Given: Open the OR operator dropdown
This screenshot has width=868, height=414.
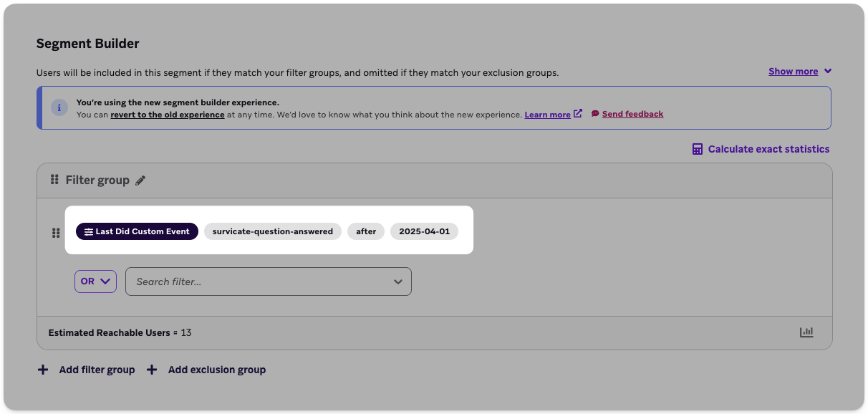Looking at the screenshot, I should point(95,281).
